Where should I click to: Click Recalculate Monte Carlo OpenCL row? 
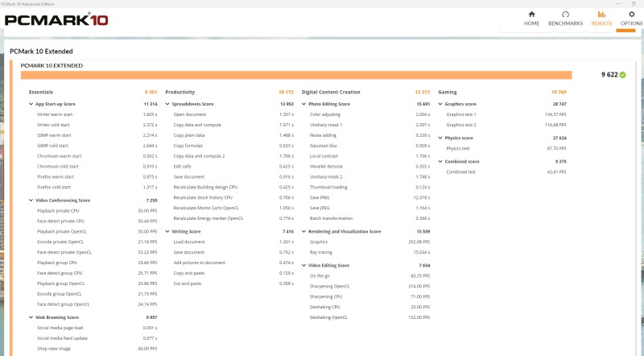tap(233, 208)
